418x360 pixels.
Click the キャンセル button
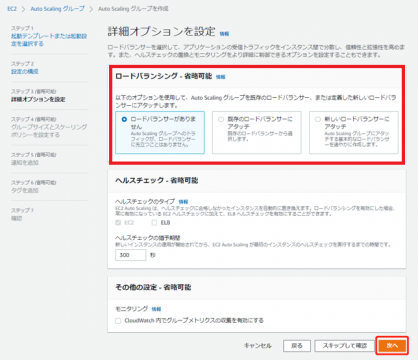(258, 346)
